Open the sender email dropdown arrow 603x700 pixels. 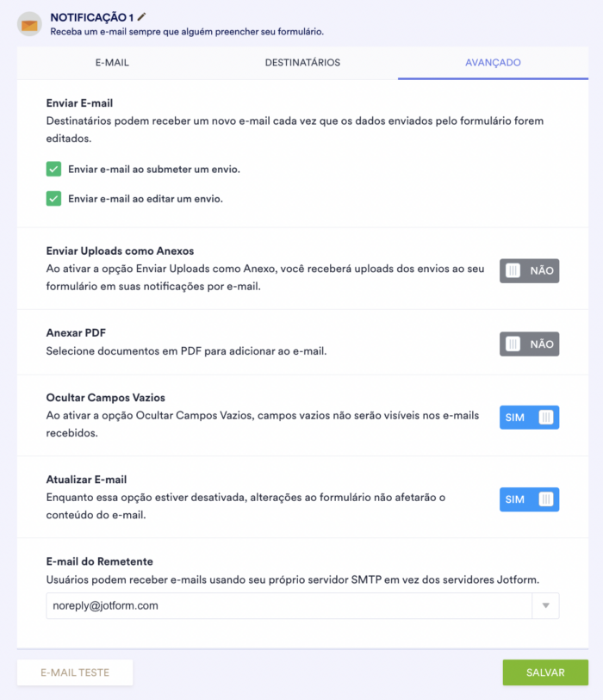545,605
